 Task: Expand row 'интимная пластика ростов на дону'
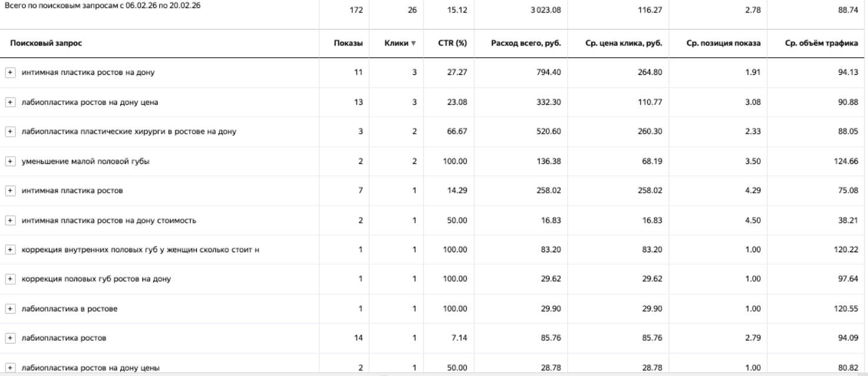coord(9,72)
